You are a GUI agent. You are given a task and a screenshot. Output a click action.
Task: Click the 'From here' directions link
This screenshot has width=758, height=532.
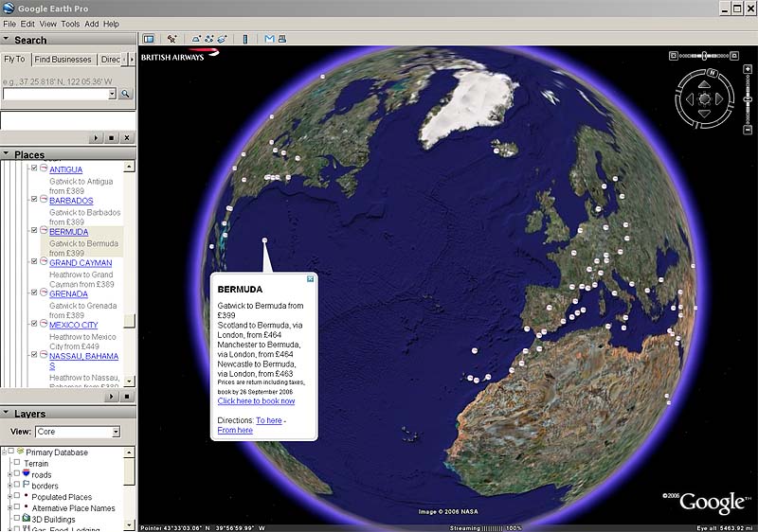point(235,430)
